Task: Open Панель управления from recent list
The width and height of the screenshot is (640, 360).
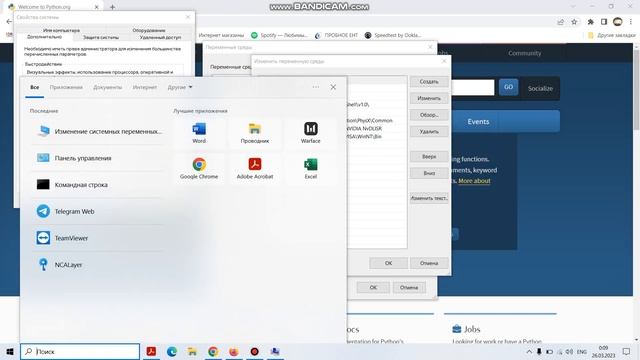Action: [x=99, y=158]
